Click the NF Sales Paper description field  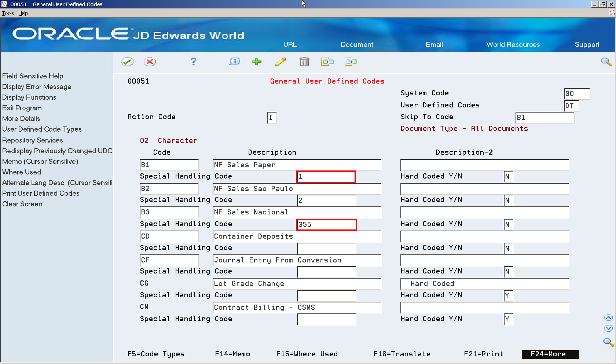pos(297,165)
